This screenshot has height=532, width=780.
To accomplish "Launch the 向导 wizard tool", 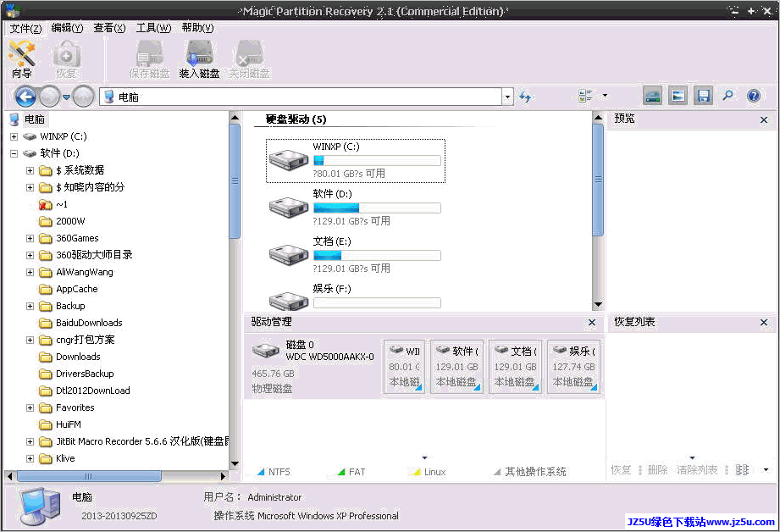I will (x=22, y=59).
